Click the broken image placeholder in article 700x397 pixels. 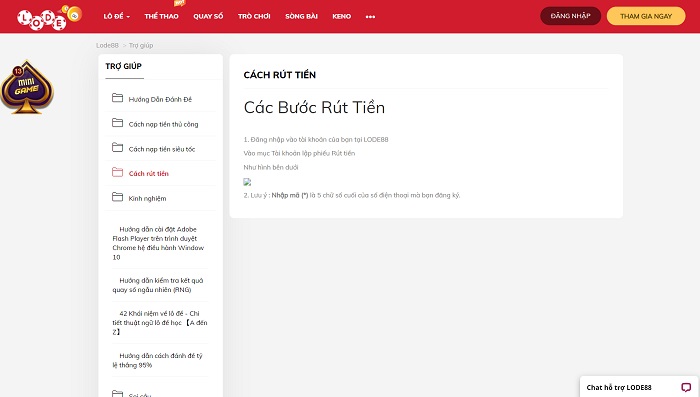(247, 182)
